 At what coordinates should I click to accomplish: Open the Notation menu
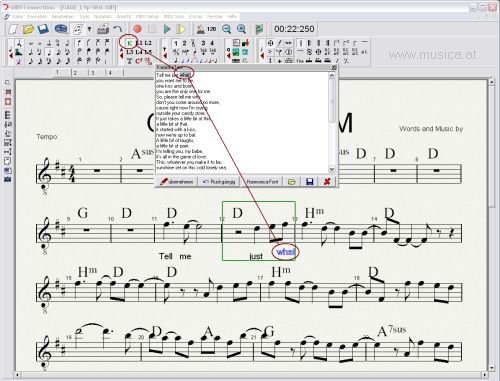(x=102, y=16)
